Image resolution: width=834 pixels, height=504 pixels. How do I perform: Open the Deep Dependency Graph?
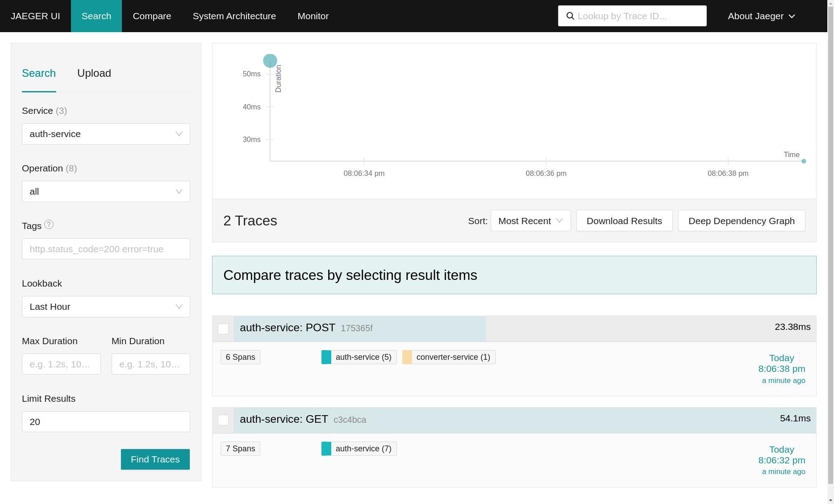pyautogui.click(x=741, y=221)
